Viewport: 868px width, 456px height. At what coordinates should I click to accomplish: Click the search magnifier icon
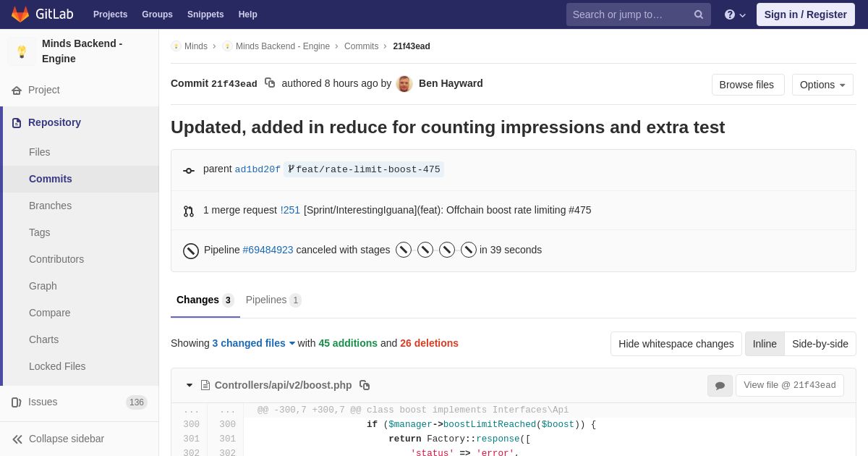pyautogui.click(x=698, y=14)
